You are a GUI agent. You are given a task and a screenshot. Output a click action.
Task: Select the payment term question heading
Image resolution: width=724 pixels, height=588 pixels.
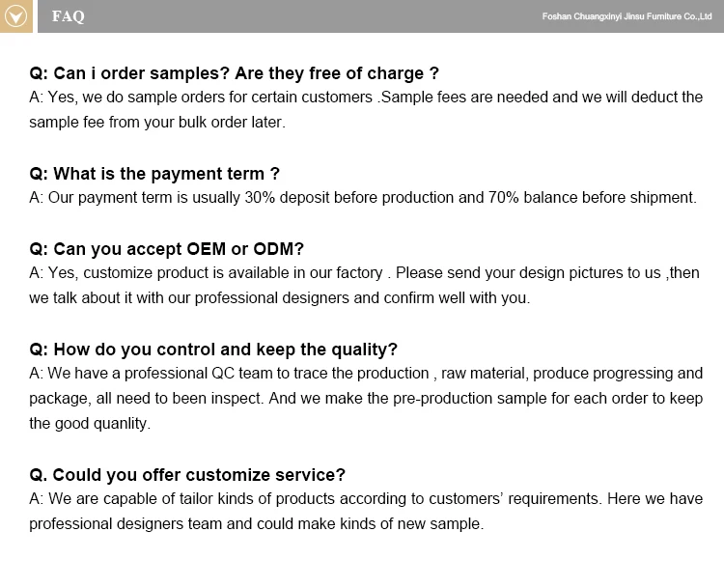click(154, 174)
